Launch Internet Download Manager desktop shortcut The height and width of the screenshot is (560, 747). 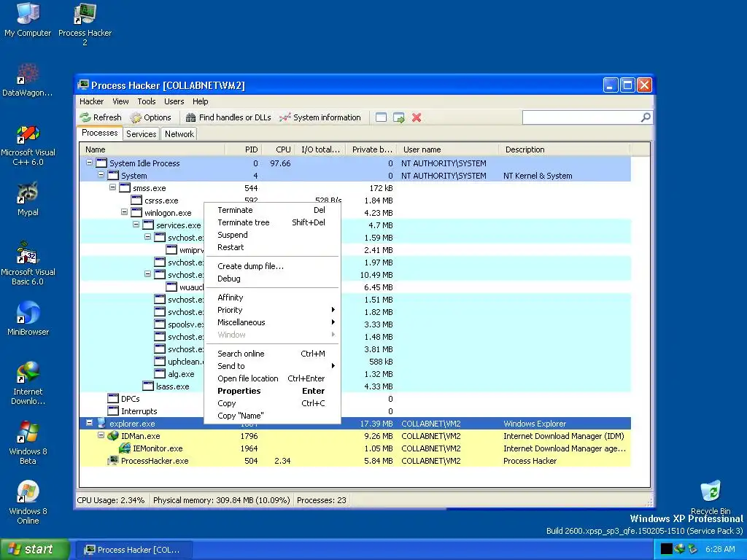(28, 383)
